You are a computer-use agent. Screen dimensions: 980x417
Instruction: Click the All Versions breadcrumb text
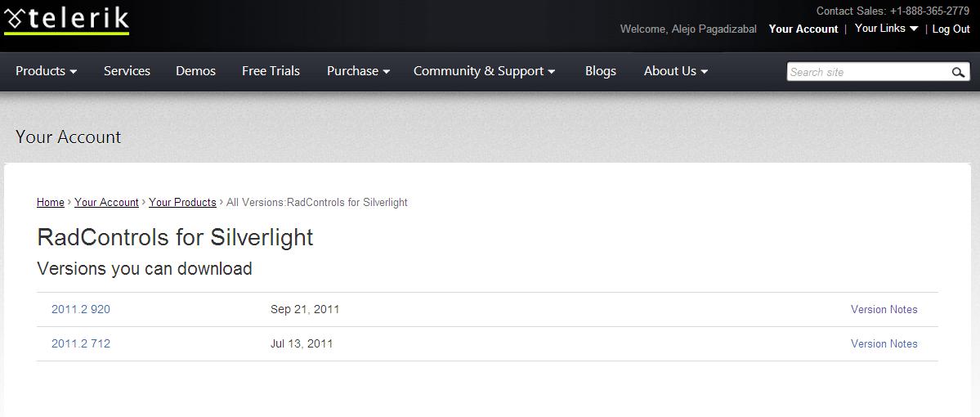click(x=317, y=203)
